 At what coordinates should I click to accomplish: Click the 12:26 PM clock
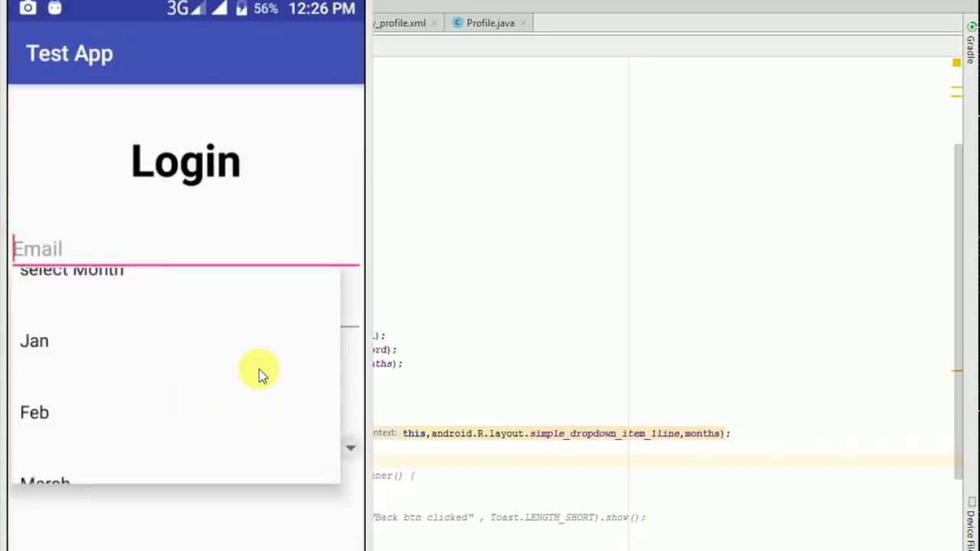[322, 8]
